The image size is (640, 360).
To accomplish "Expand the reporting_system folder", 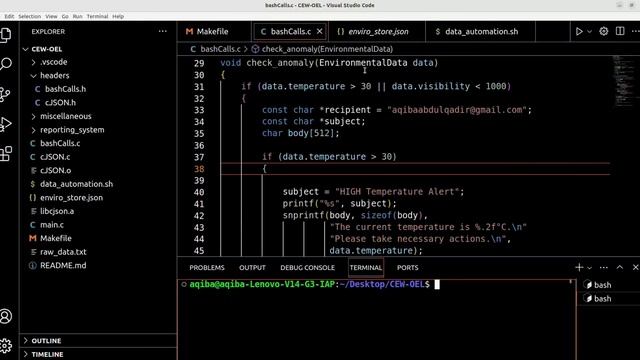I will point(98,130).
